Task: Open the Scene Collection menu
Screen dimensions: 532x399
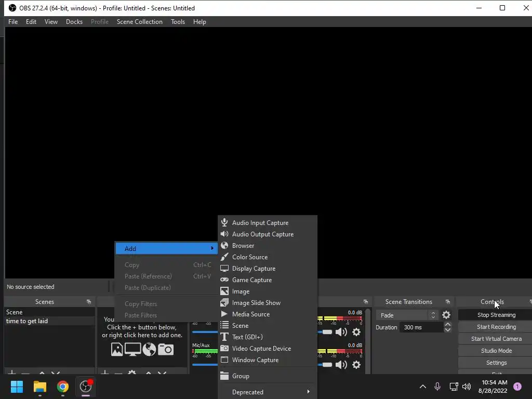Action: (x=139, y=22)
